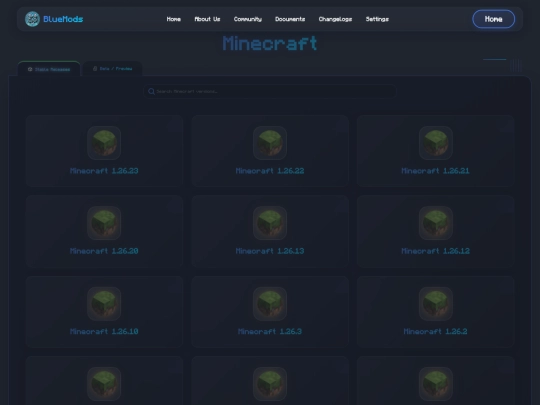The height and width of the screenshot is (405, 540).
Task: Click the BlueMods round logo icon
Action: pos(32,19)
